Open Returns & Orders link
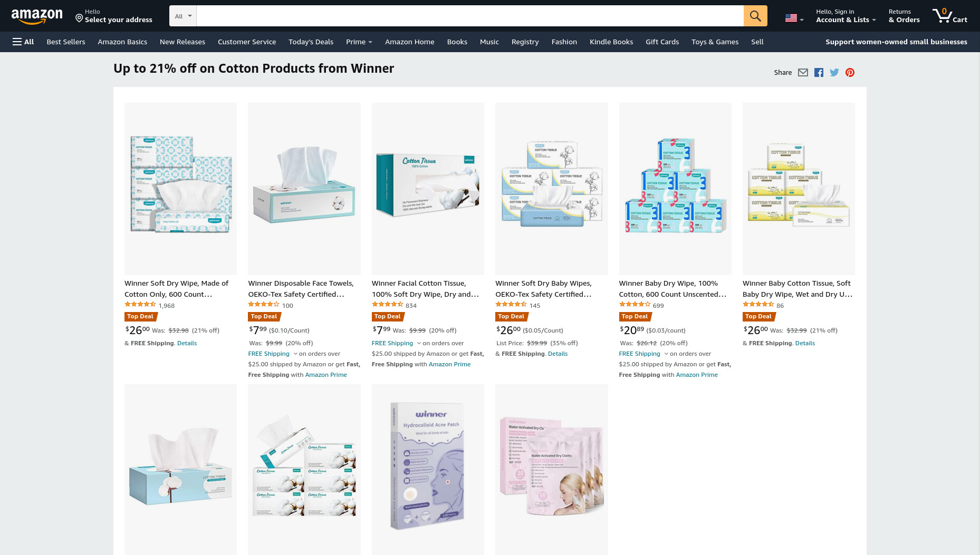The height and width of the screenshot is (555, 980). point(904,16)
